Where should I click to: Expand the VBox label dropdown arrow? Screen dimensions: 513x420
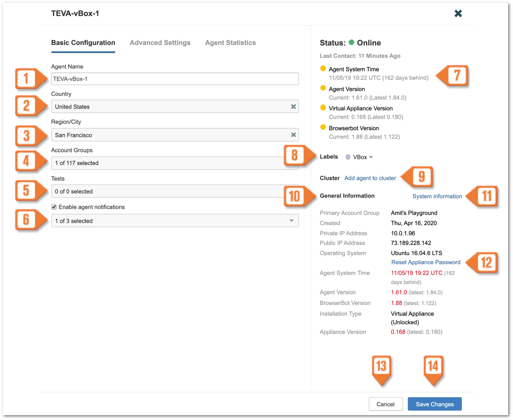[371, 157]
